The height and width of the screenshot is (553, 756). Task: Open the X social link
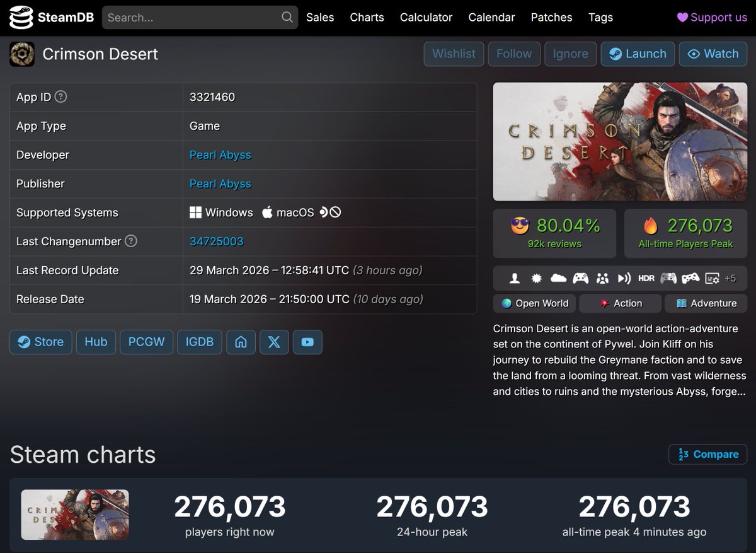point(274,342)
